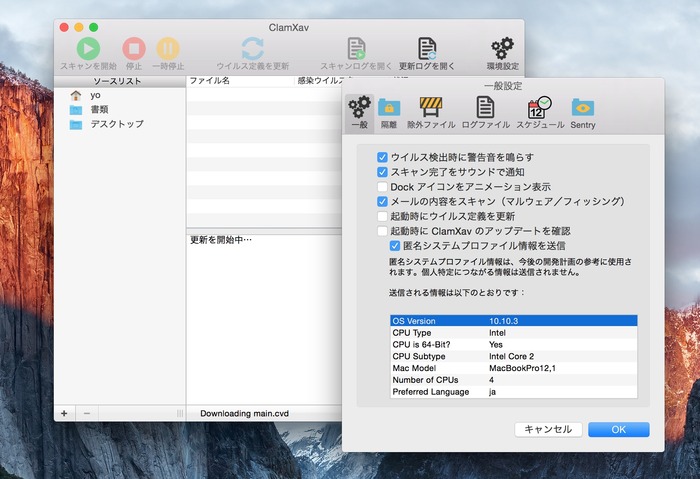The image size is (700, 479).
Task: Click the green zoom button of ClamXav
Action: pos(93,27)
